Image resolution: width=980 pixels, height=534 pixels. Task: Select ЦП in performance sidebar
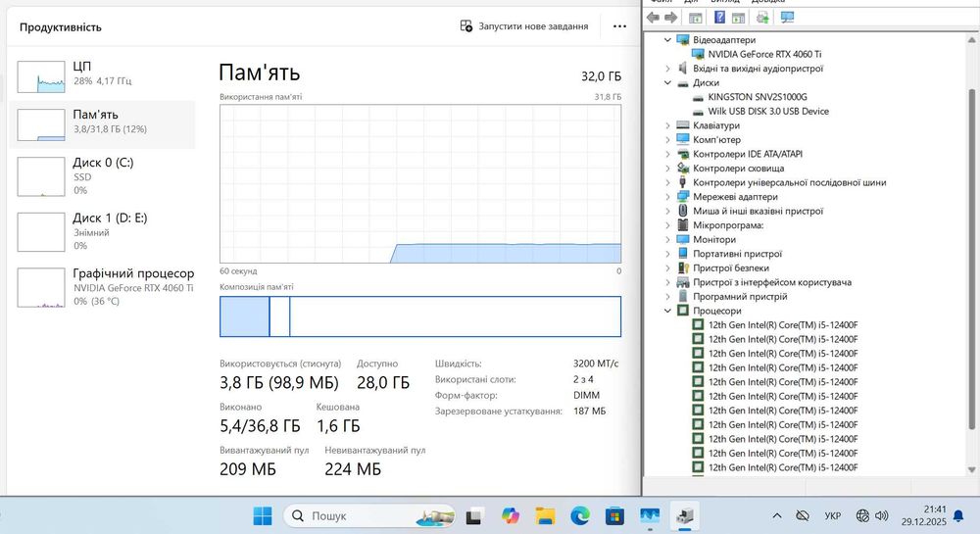103,75
